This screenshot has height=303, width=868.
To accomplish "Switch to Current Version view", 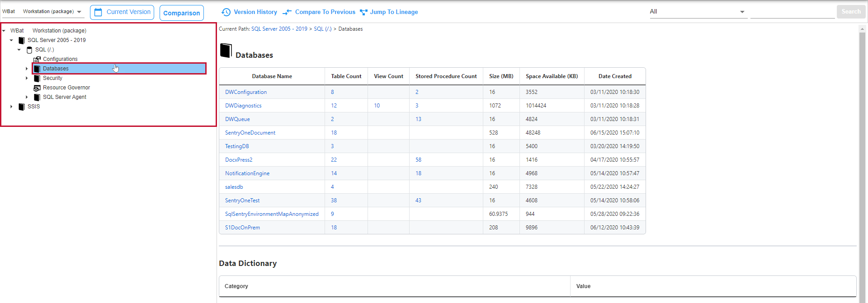I will [x=122, y=12].
